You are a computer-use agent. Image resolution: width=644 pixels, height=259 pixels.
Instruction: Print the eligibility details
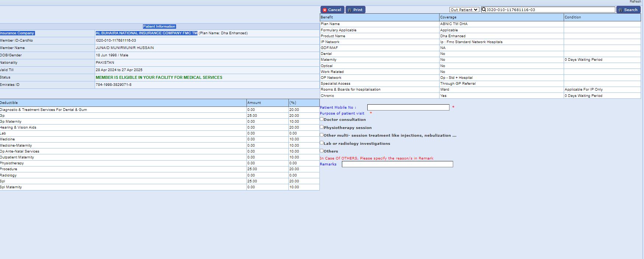pyautogui.click(x=355, y=10)
